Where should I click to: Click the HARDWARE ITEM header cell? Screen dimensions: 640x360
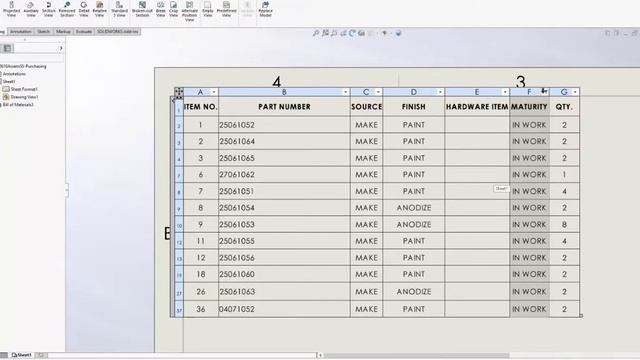(477, 107)
